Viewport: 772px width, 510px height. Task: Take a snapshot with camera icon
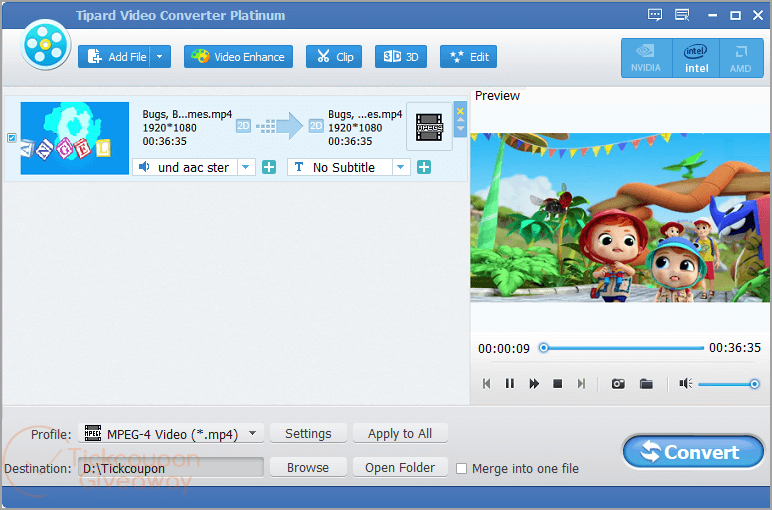618,383
